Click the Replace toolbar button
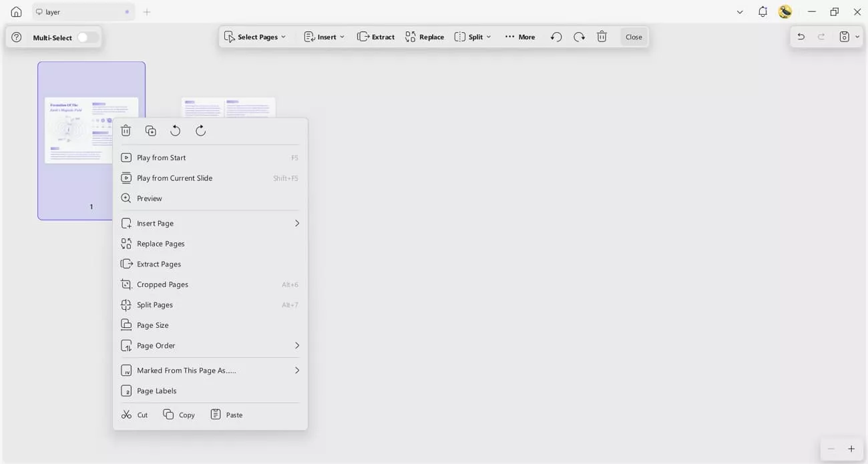868x464 pixels. point(425,37)
